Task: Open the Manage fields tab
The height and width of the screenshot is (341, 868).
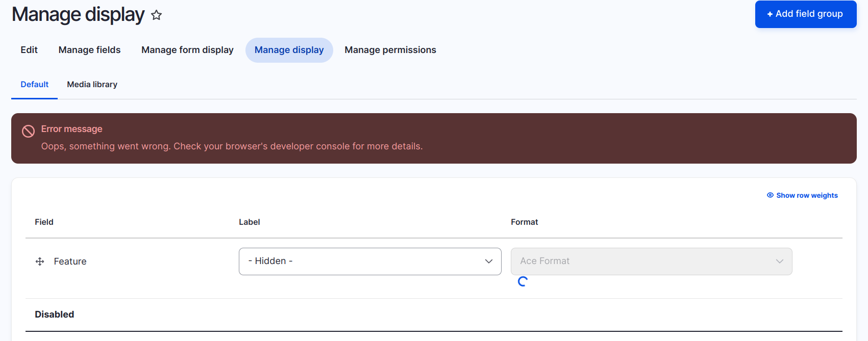Action: pyautogui.click(x=89, y=49)
